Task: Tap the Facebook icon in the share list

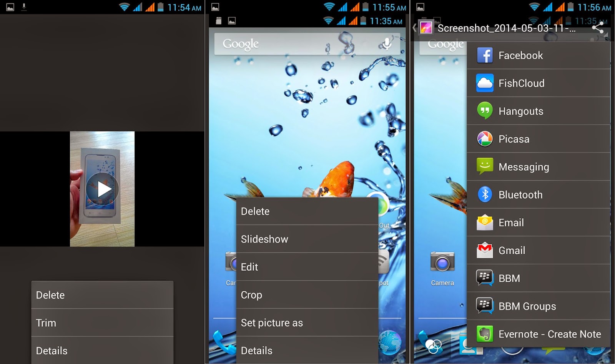Action: coord(485,55)
